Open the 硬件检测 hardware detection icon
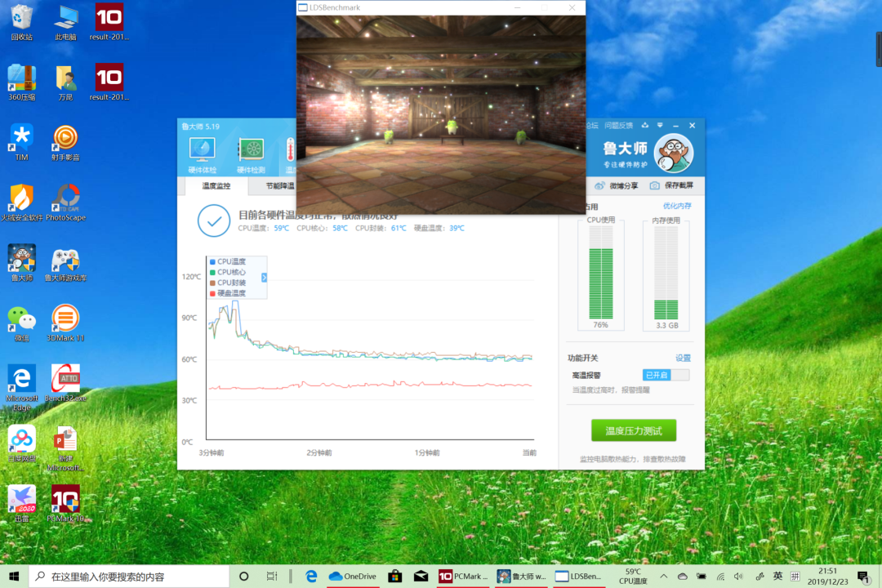 pyautogui.click(x=251, y=154)
